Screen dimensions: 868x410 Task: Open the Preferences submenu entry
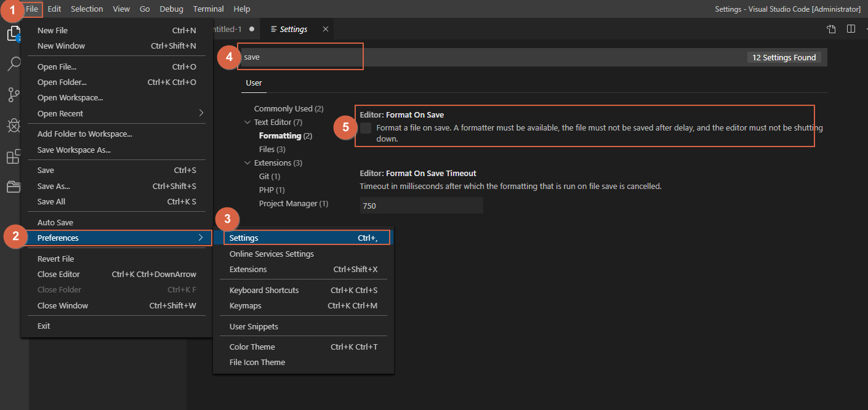coord(116,238)
